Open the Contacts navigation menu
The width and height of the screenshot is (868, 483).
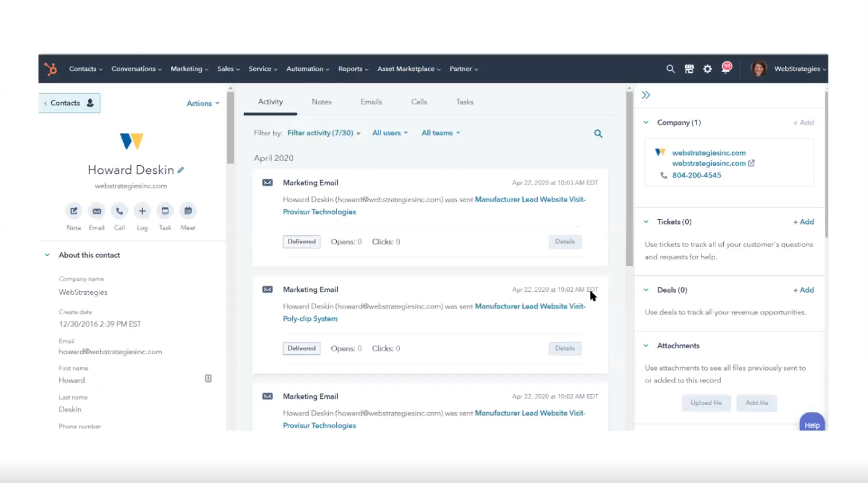85,69
